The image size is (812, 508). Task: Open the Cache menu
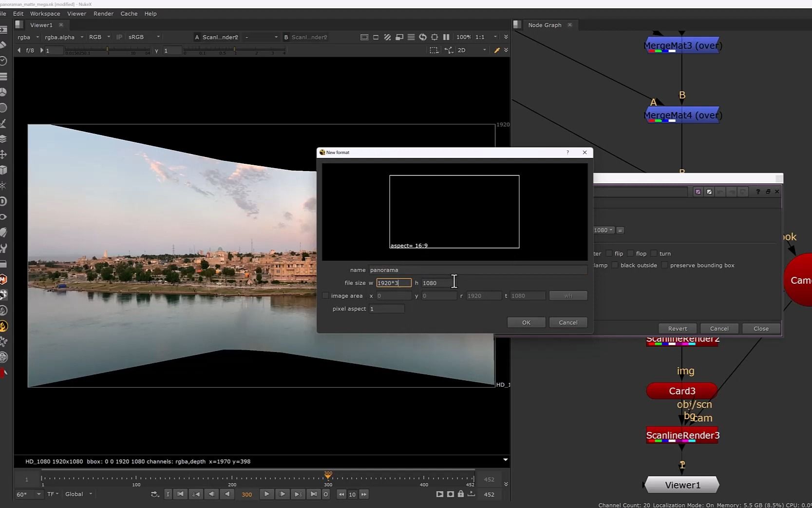pyautogui.click(x=129, y=14)
